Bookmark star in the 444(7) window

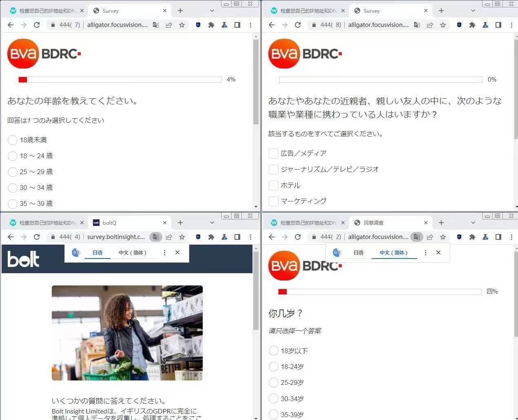182,25
